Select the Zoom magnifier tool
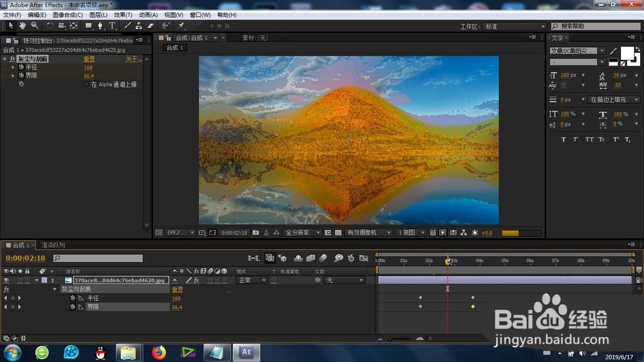The height and width of the screenshot is (362, 644). (x=34, y=26)
